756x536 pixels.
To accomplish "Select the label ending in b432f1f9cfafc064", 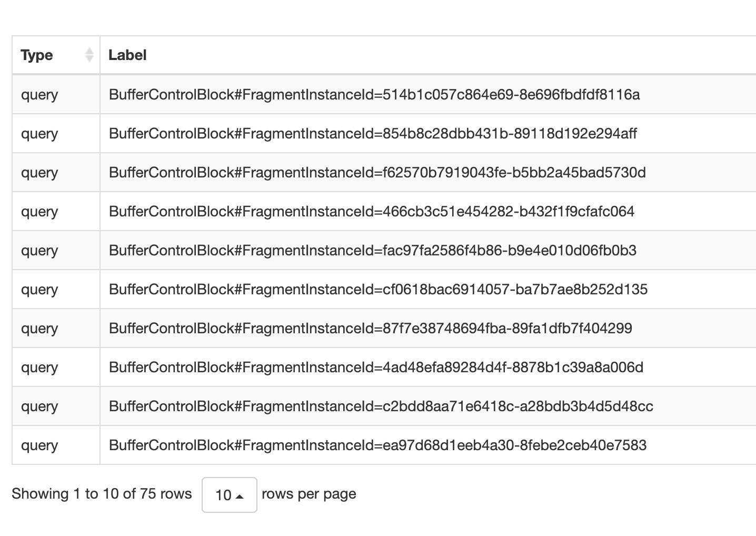I will tap(372, 212).
